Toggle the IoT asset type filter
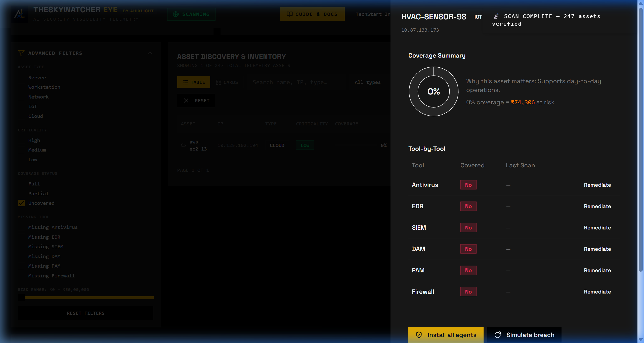Screen dimensions: 644x343 click(x=33, y=106)
